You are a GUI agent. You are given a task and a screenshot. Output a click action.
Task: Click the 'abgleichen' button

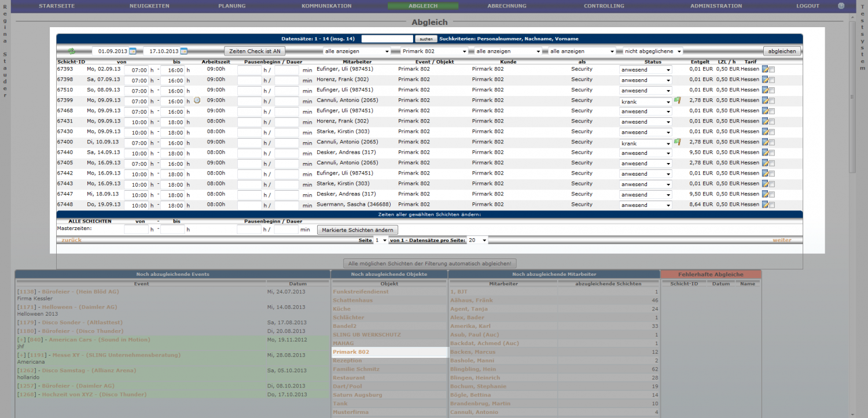click(782, 51)
